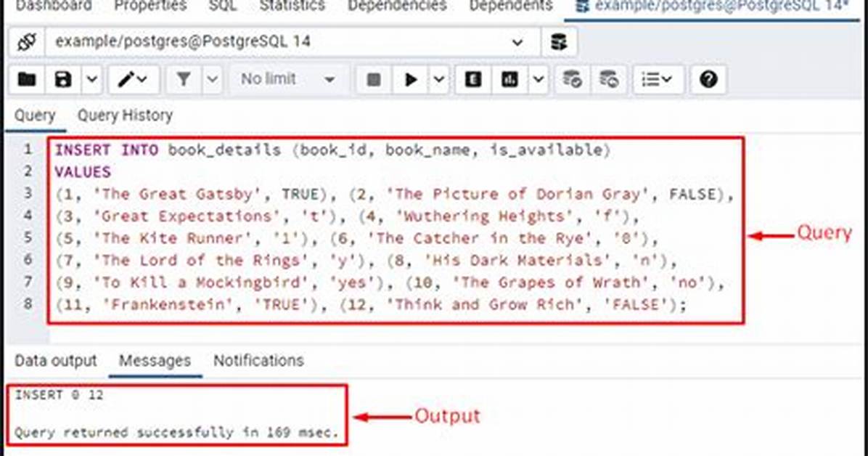This screenshot has width=868, height=456.
Task: Open the No limit rows dropdown
Action: 288,79
